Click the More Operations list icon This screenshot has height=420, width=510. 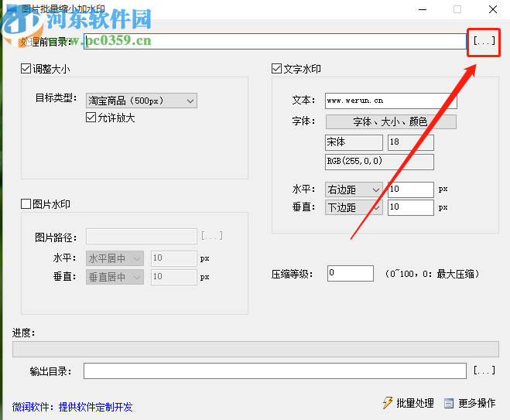tap(449, 404)
